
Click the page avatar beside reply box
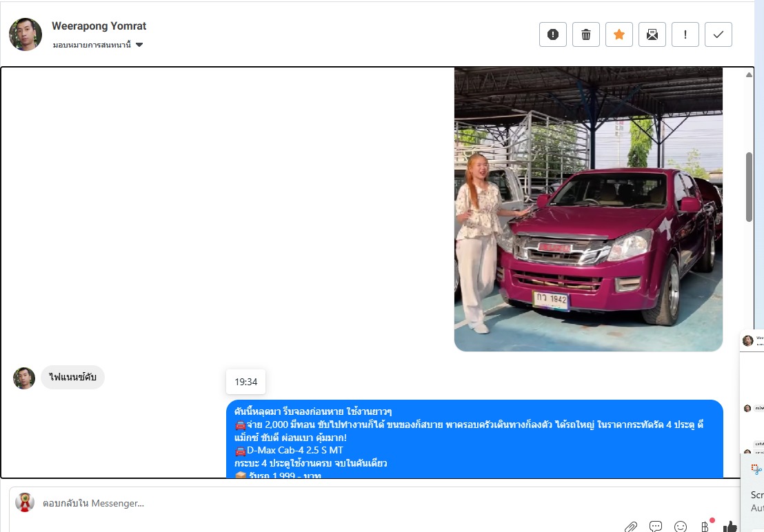(x=25, y=502)
